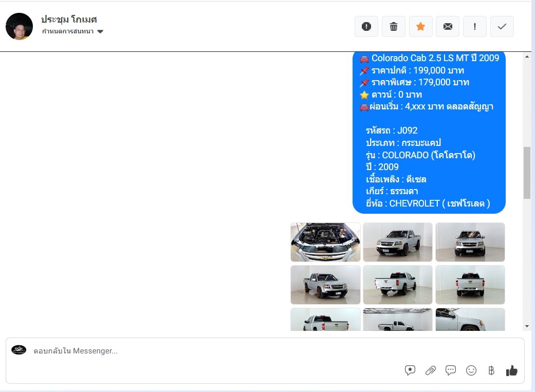This screenshot has height=392, width=535.
Task: Open the speech bubble quick reply icon
Action: click(450, 370)
